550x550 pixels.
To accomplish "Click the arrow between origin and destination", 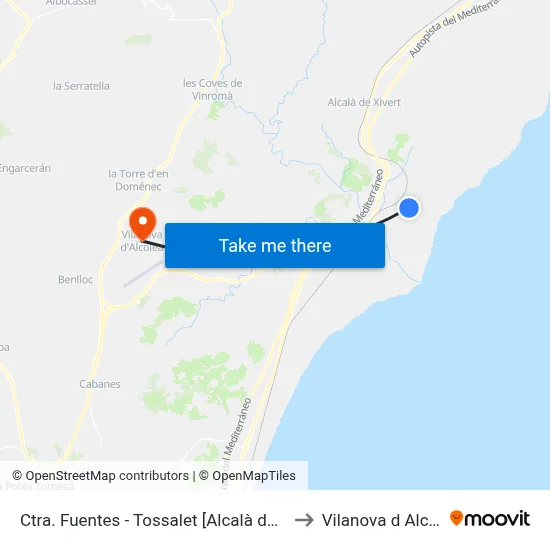I will click(304, 520).
